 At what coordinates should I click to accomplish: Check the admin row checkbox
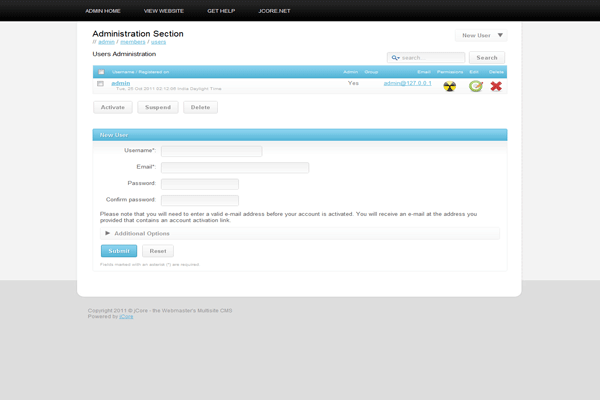coord(100,83)
